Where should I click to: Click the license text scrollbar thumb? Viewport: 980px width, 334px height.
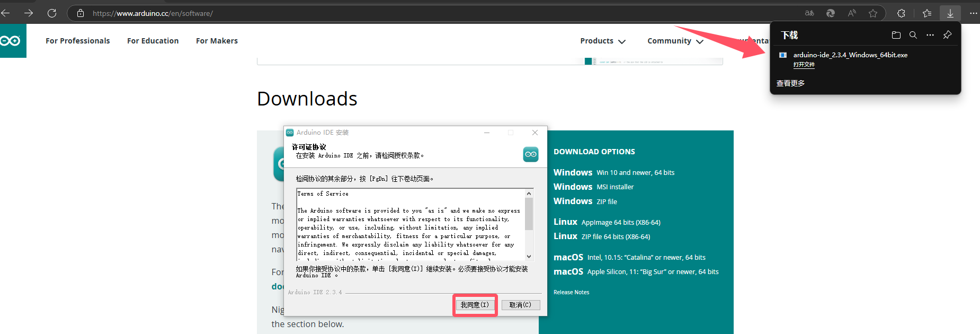(529, 214)
